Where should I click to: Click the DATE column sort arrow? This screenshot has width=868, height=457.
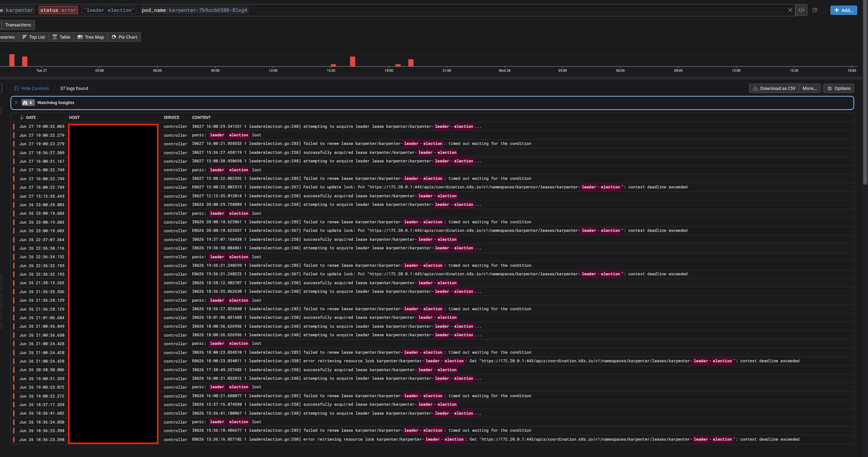click(x=22, y=117)
